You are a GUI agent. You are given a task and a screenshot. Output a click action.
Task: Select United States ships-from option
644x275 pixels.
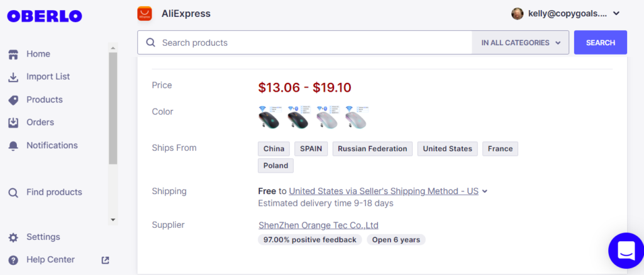pyautogui.click(x=447, y=149)
